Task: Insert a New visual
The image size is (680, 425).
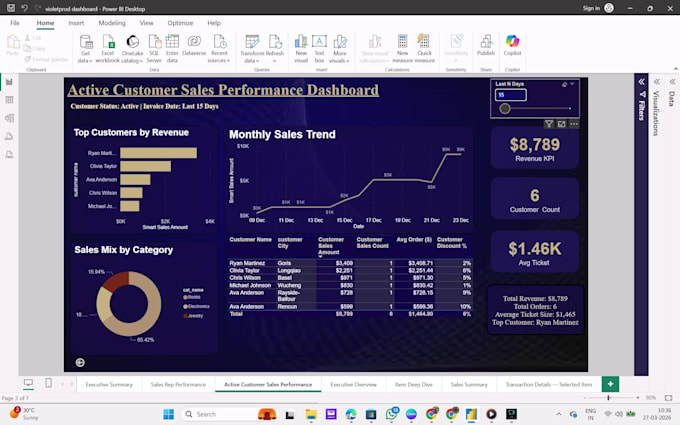Action: pyautogui.click(x=301, y=49)
